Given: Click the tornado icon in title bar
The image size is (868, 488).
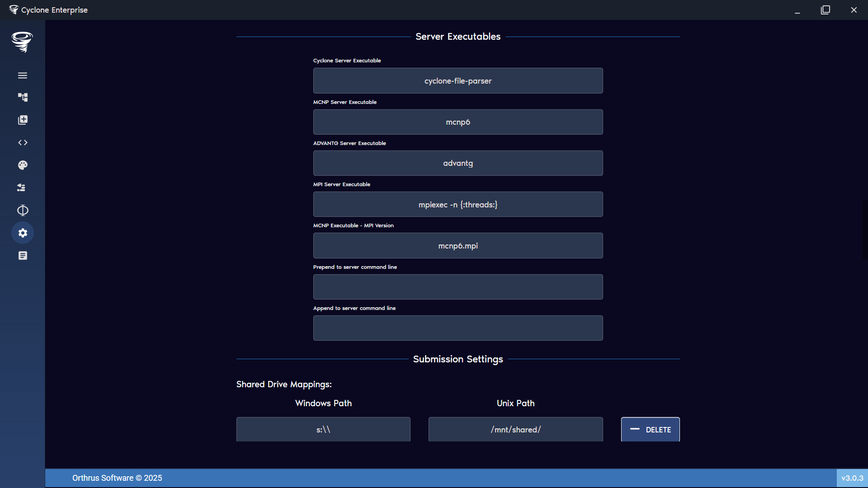Looking at the screenshot, I should pyautogui.click(x=14, y=9).
